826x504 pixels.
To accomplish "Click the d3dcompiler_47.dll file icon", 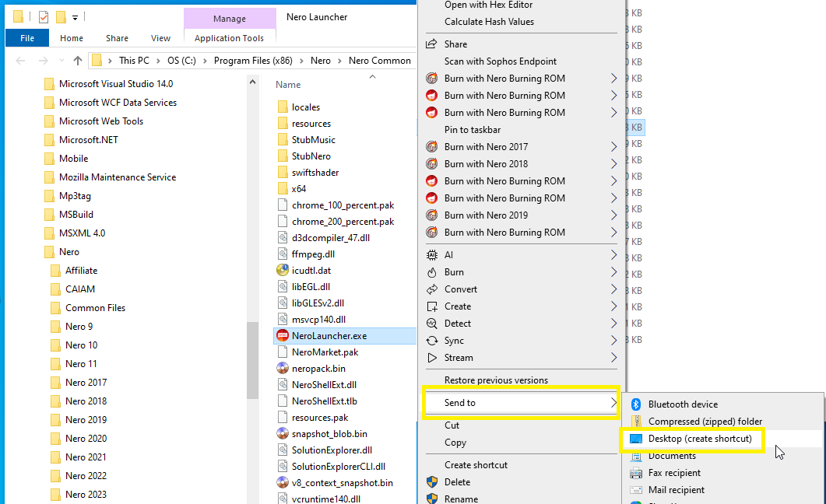I will 283,238.
